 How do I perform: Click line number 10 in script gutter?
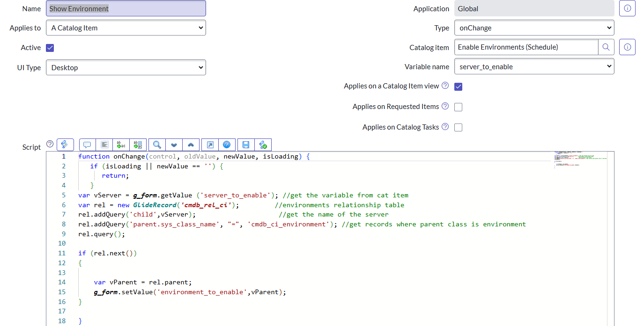point(62,243)
